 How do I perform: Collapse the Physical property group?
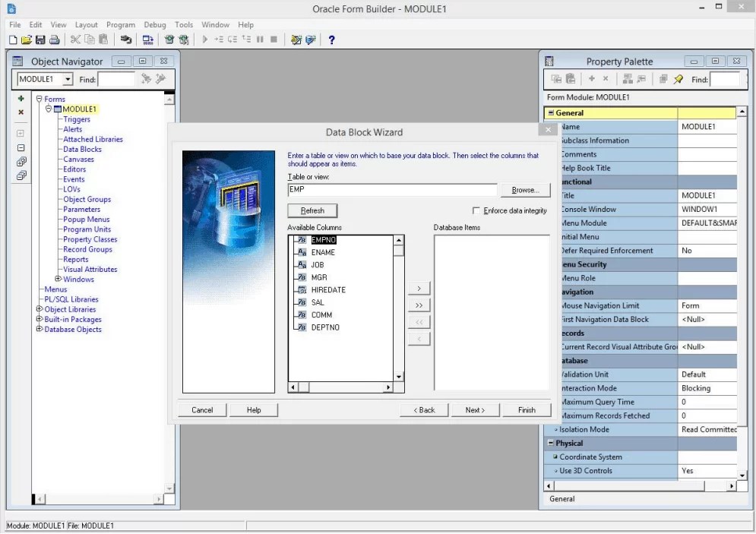coord(551,443)
